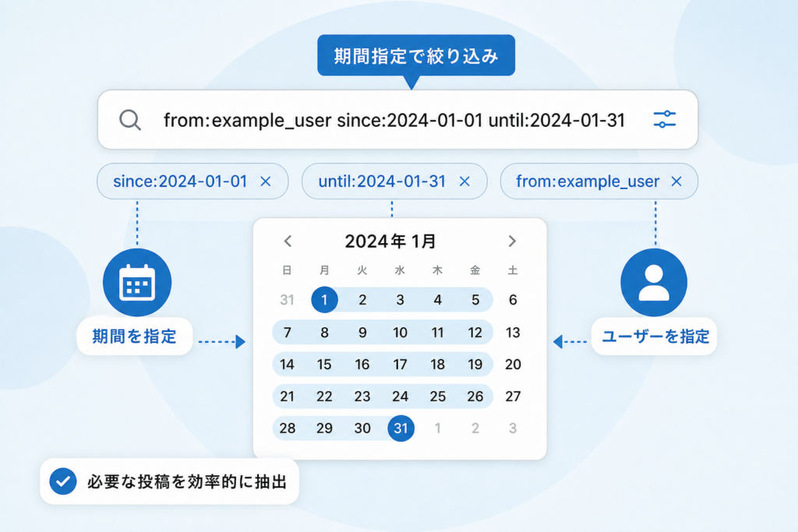Select date 14 in calendar

point(287,365)
